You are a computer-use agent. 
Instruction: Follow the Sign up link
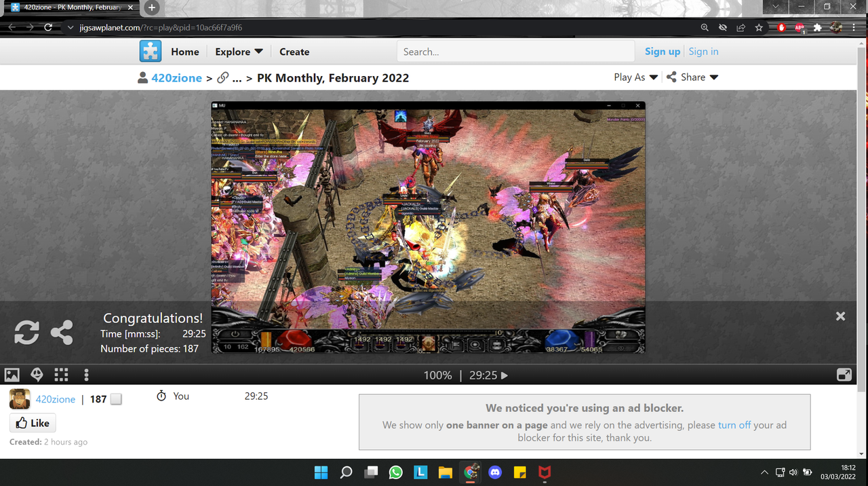tap(663, 52)
